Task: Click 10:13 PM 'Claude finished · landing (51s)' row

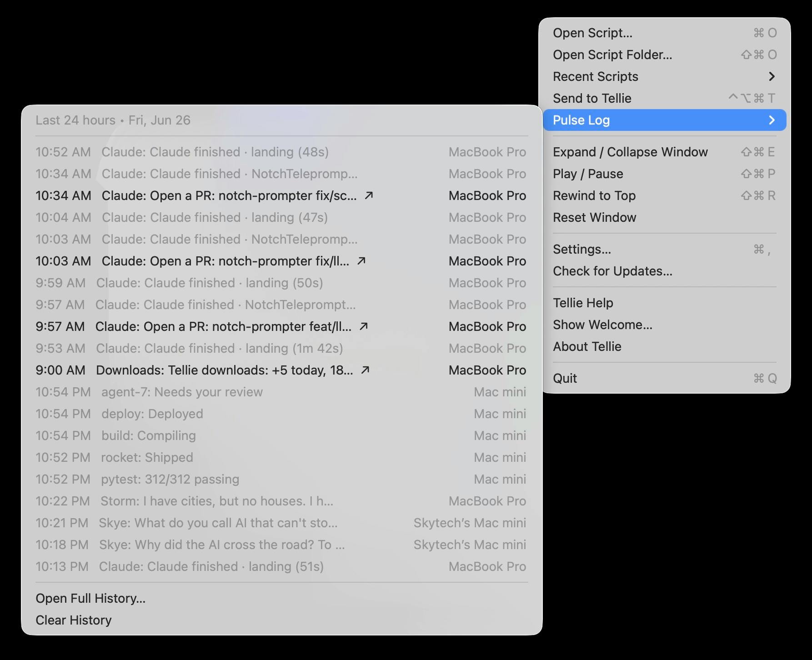Action: point(282,566)
